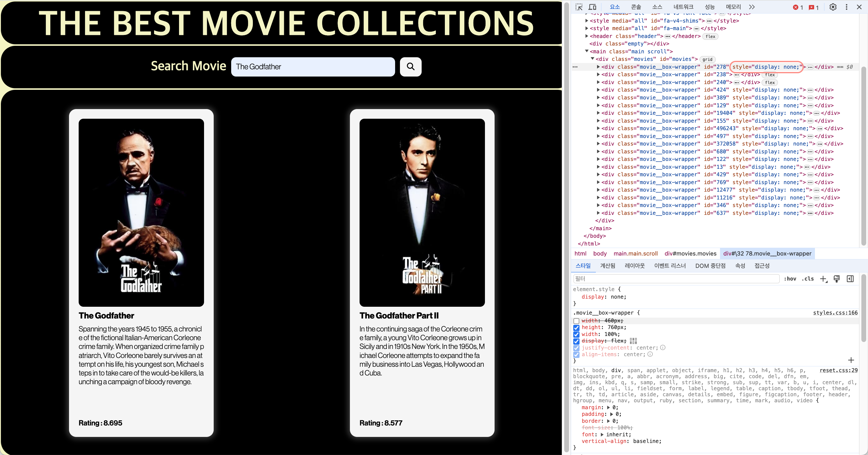Open the rendering emulation paintbrush icon
Screen dimensions: 868x455
(837, 278)
